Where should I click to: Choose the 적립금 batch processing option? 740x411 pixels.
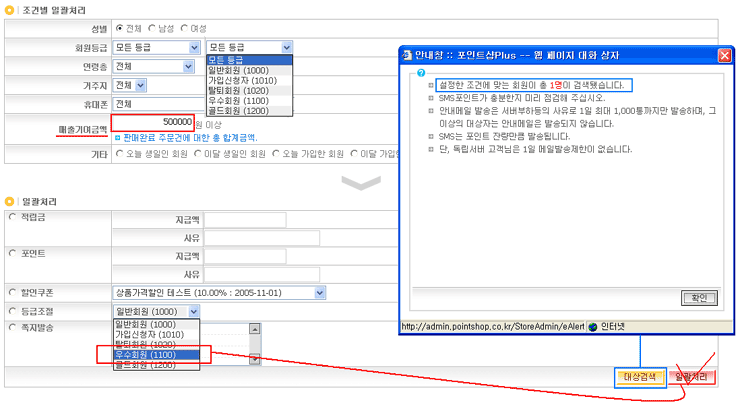[12, 216]
